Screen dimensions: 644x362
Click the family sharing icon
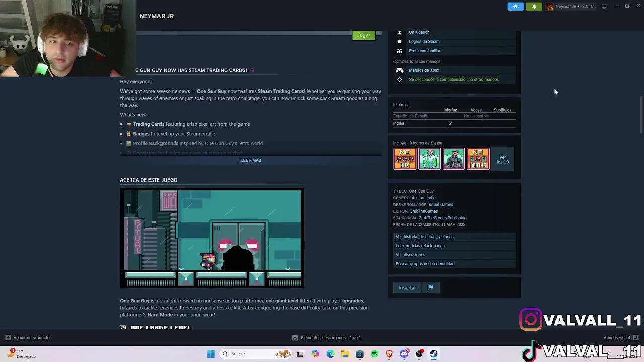(400, 51)
